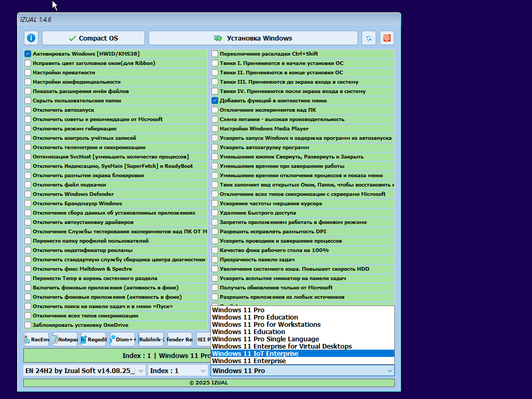Click the refresh icon button

tap(368, 38)
